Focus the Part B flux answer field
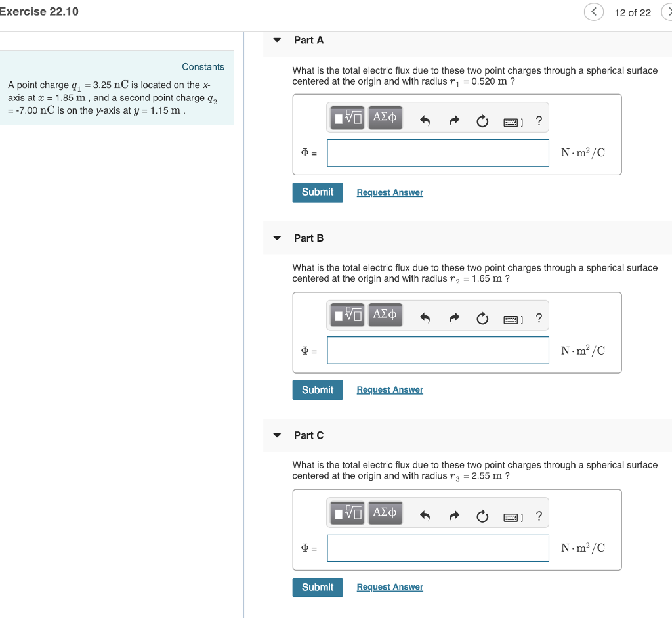 438,351
